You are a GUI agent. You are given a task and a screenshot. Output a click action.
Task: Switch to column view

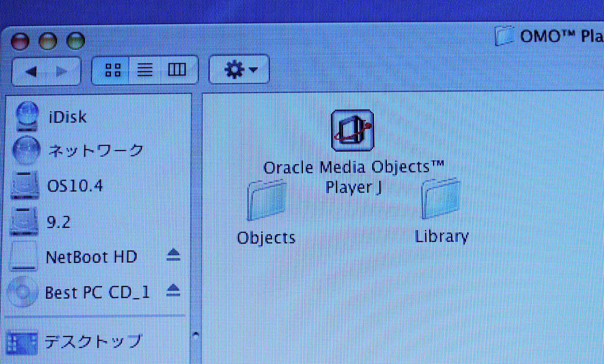[177, 70]
